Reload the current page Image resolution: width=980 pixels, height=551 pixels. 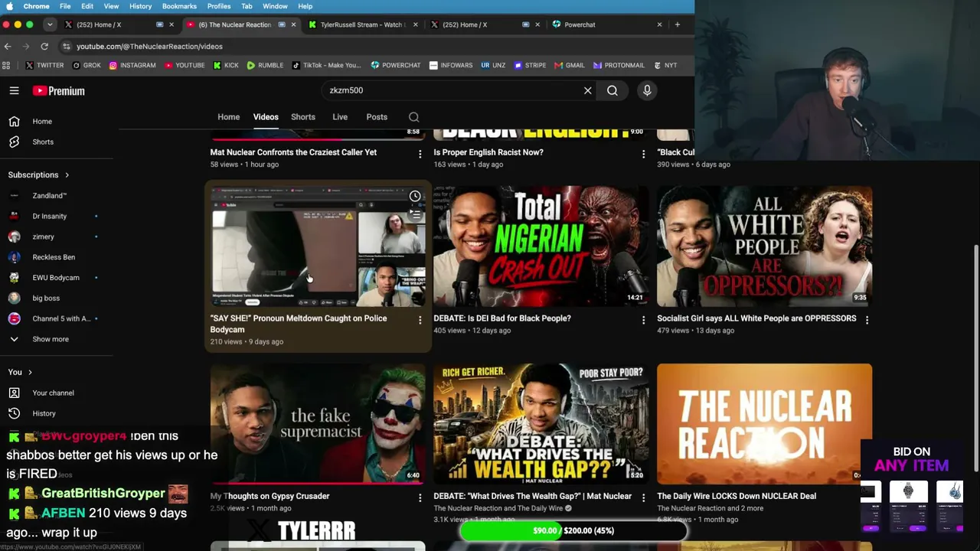click(x=44, y=46)
